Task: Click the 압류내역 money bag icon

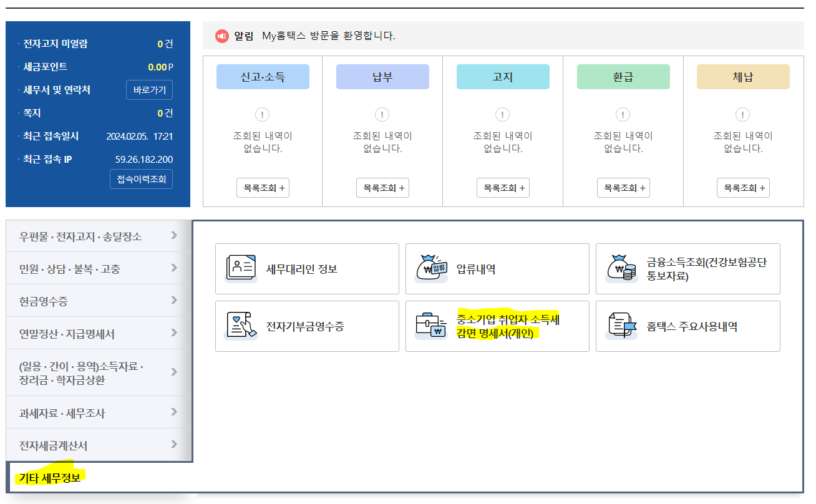Action: point(432,269)
